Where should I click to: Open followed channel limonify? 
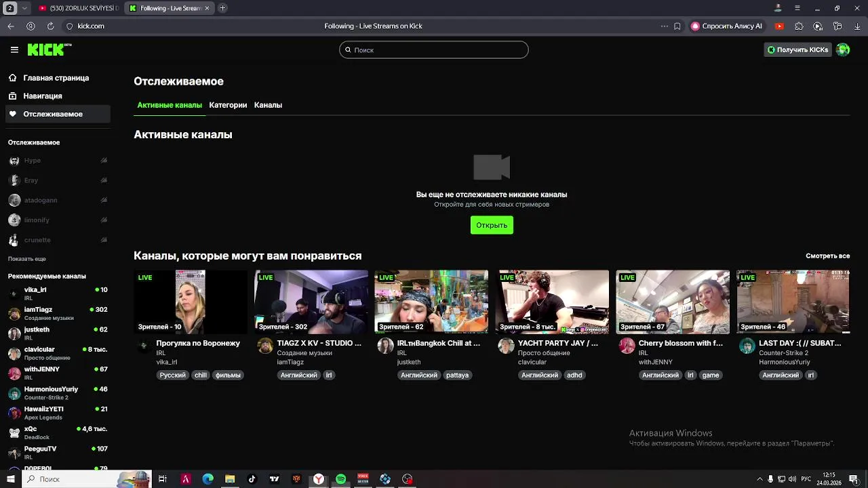[58, 220]
